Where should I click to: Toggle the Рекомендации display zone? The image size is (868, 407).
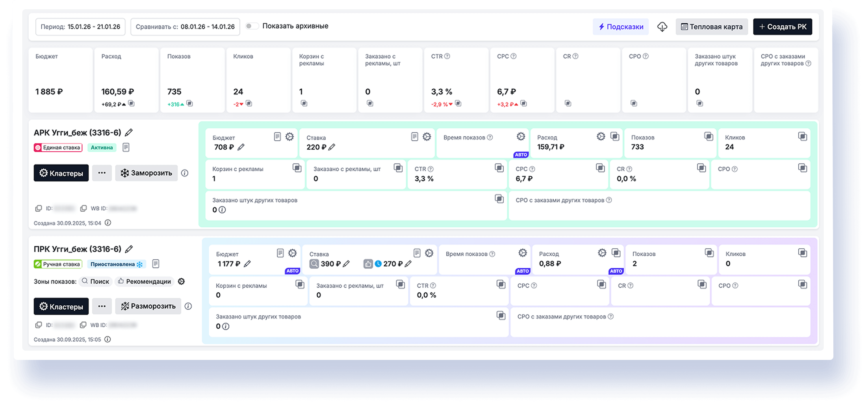(144, 281)
